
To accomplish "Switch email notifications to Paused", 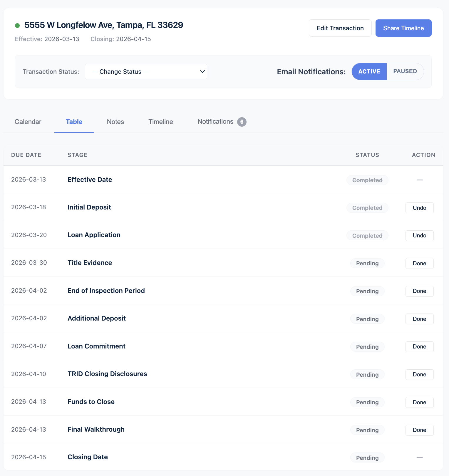I will point(405,71).
